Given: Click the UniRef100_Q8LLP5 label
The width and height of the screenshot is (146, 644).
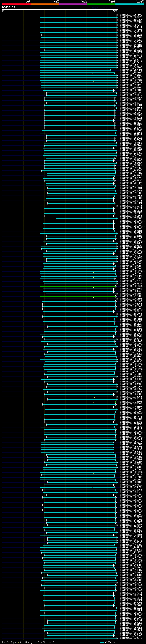Looking at the screenshot, I should click(x=131, y=183).
